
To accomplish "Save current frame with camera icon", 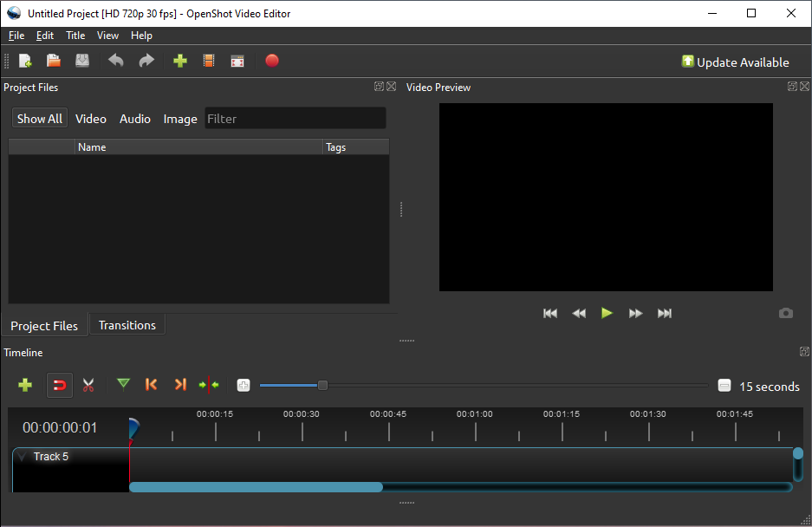I will coord(786,313).
